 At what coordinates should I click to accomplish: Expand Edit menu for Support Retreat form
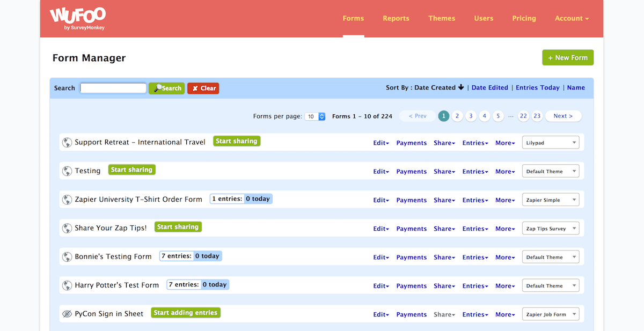point(381,143)
